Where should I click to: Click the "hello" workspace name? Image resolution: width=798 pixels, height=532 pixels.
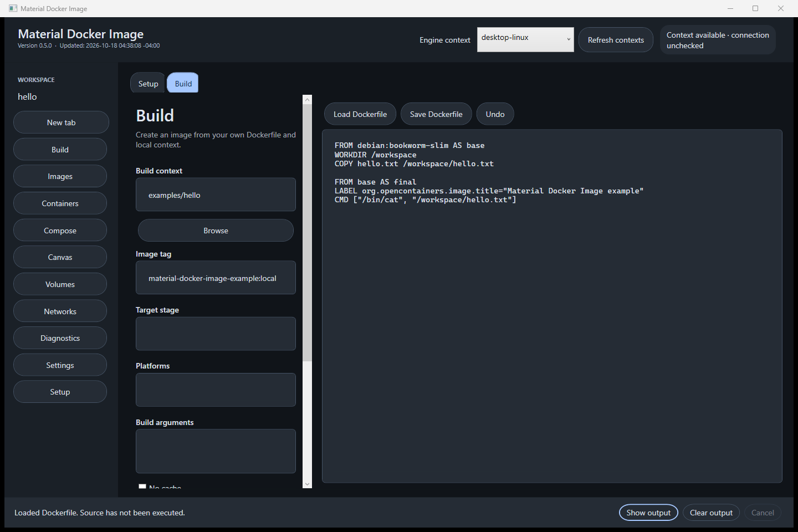pyautogui.click(x=27, y=97)
